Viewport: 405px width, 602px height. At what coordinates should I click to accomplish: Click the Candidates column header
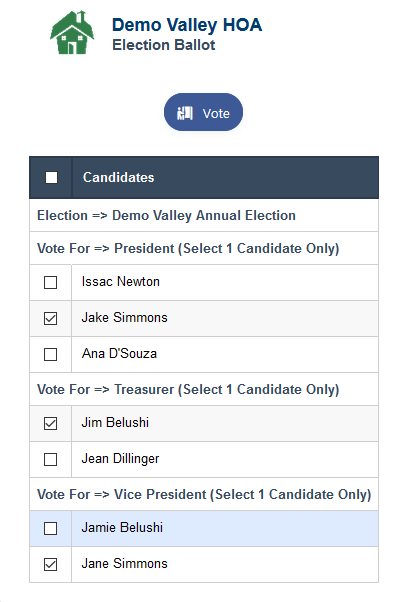pyautogui.click(x=119, y=177)
